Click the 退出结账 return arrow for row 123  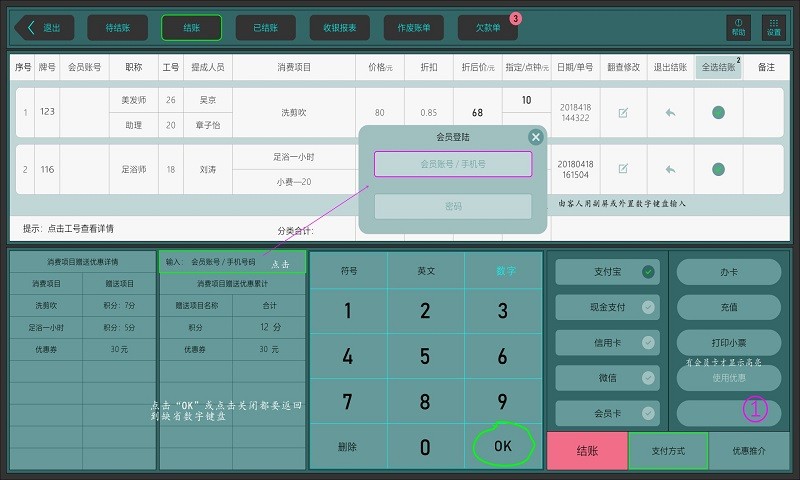click(670, 113)
